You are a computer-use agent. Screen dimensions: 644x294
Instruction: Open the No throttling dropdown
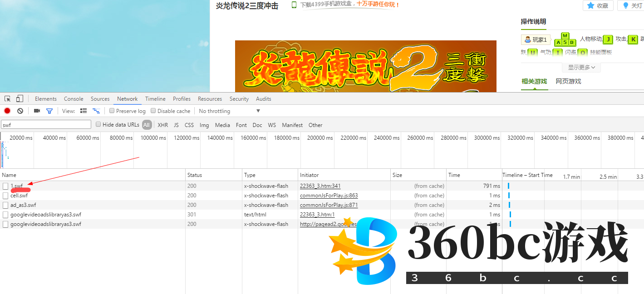pyautogui.click(x=229, y=111)
